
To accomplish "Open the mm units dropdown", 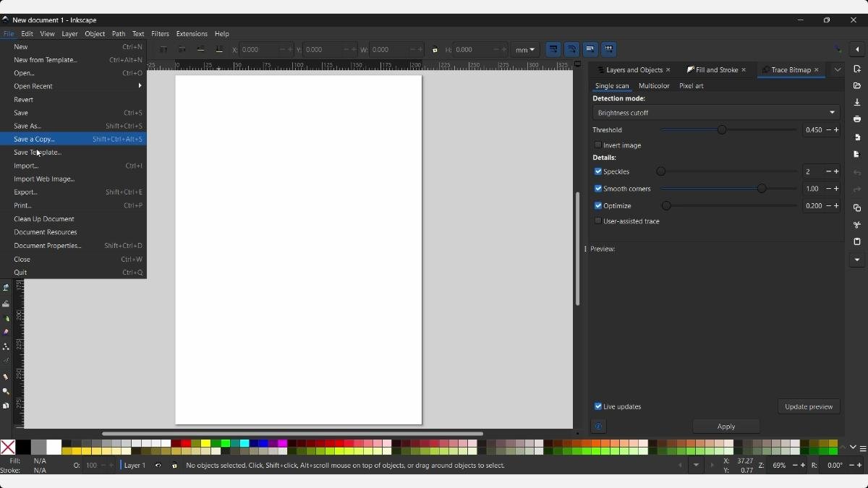I will pyautogui.click(x=525, y=50).
